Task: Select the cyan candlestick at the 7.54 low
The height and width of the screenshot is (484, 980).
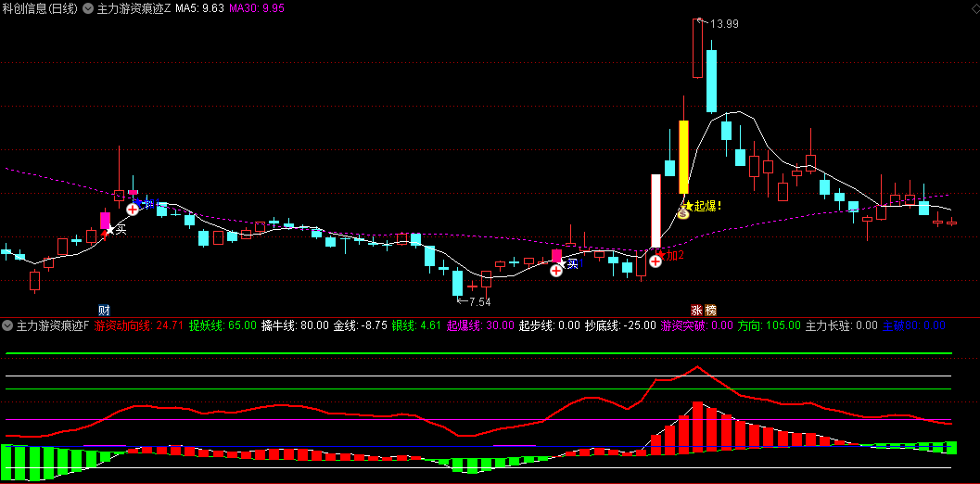Action: (457, 283)
